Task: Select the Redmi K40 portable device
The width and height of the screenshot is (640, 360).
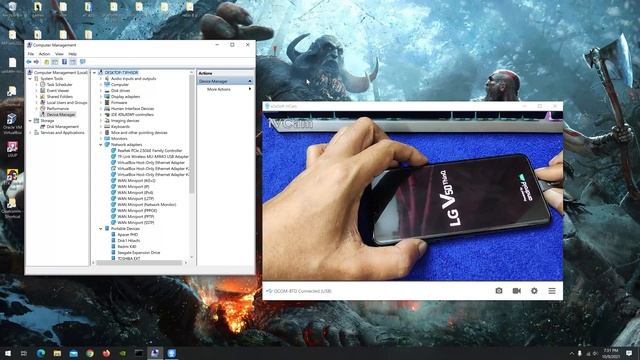Action: pos(127,247)
